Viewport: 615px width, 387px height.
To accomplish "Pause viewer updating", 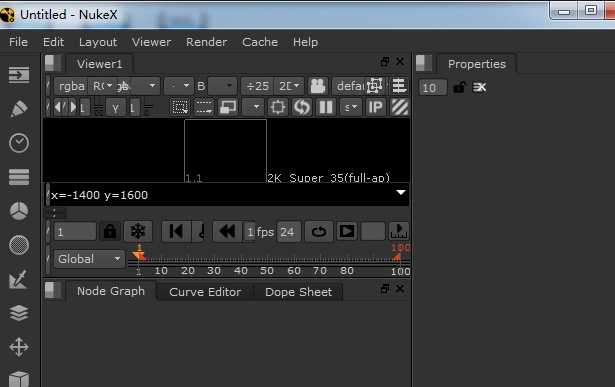I will pos(326,107).
